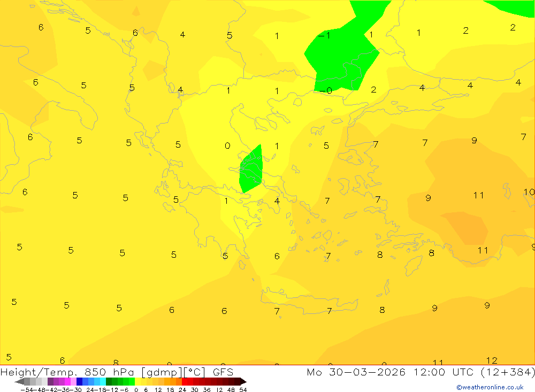The image size is (535, 392).
Task: Click the '-54' label under the colour bar
Action: click(x=27, y=390)
